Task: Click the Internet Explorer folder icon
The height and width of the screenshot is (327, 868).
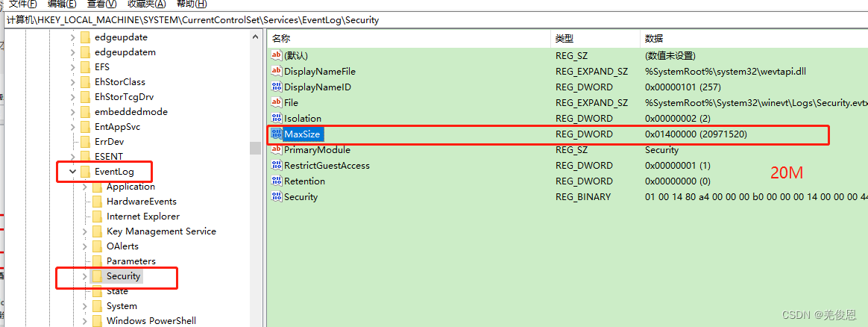Action: pyautogui.click(x=97, y=217)
